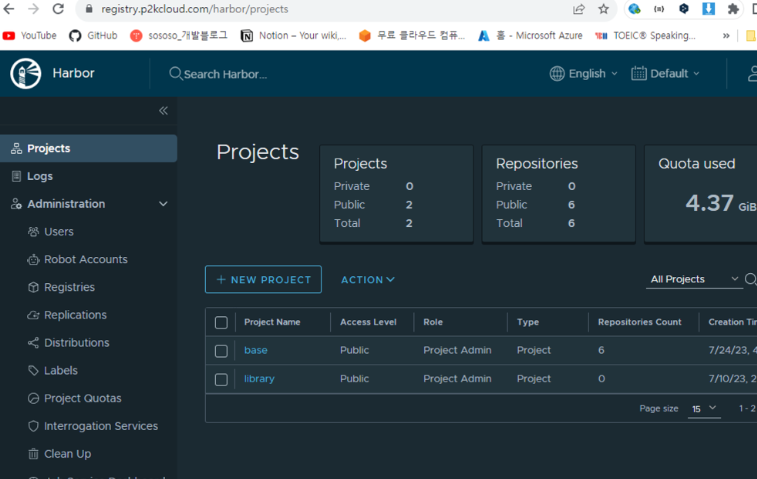The height and width of the screenshot is (479, 757).
Task: Collapse the Administration section chevron
Action: pos(163,204)
